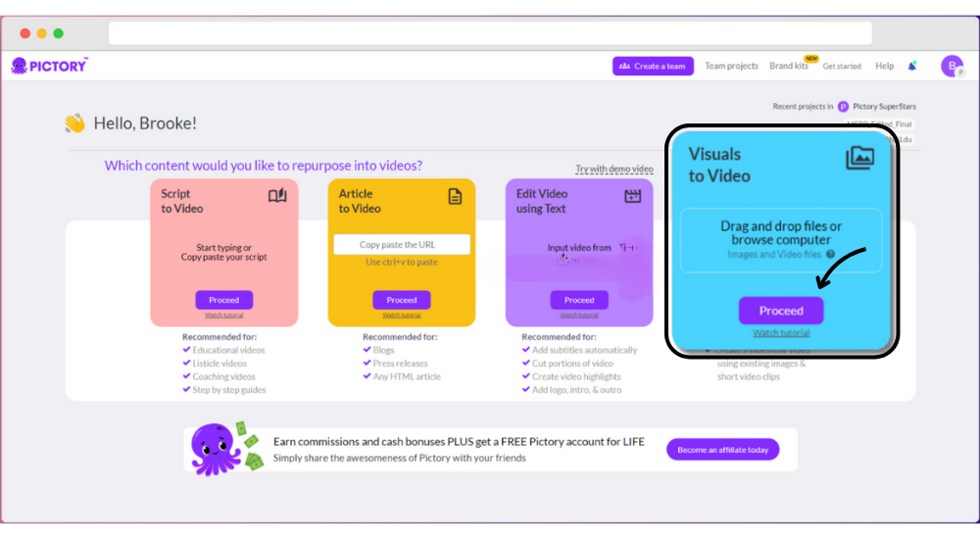Click the Visuals to Video images icon
Image resolution: width=980 pixels, height=539 pixels.
[x=860, y=158]
